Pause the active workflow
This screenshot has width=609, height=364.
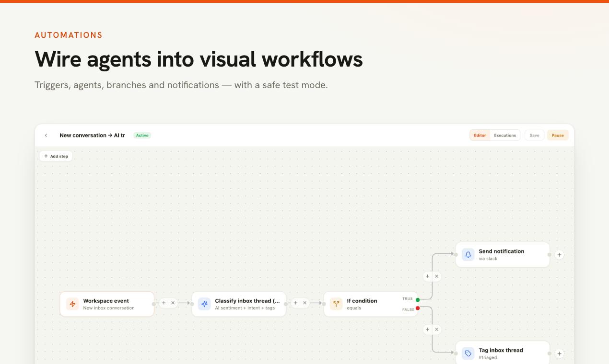(558, 136)
